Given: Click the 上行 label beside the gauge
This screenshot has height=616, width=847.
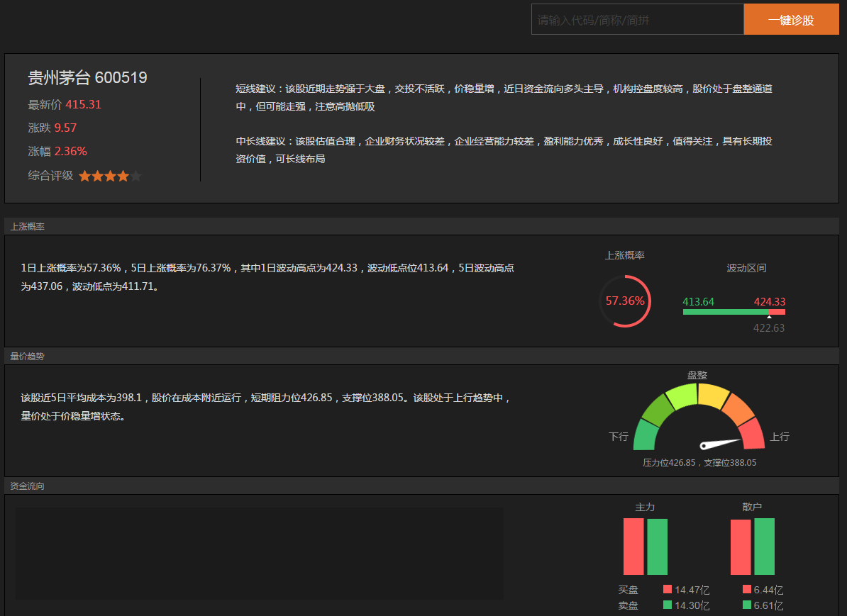Looking at the screenshot, I should click(780, 436).
